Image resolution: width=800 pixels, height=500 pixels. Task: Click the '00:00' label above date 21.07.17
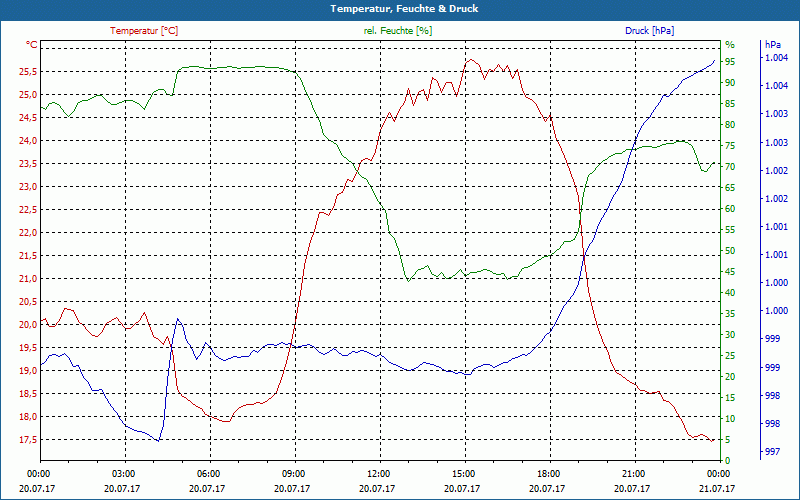click(718, 474)
